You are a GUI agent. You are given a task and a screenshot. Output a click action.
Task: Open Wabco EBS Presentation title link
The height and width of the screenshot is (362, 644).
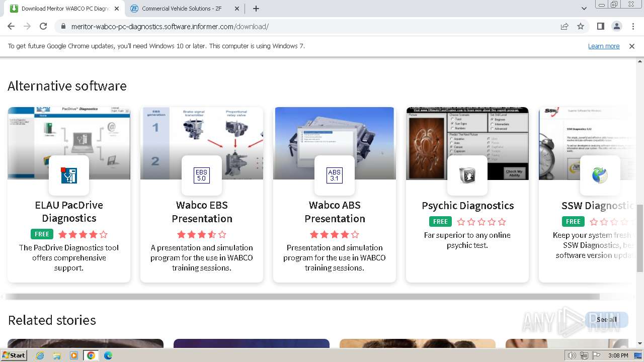202,212
